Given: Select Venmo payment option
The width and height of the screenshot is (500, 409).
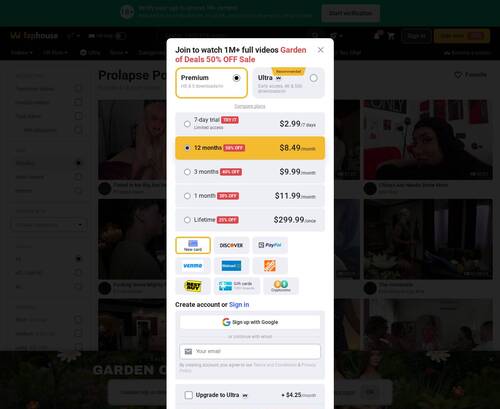Looking at the screenshot, I should (x=193, y=266).
